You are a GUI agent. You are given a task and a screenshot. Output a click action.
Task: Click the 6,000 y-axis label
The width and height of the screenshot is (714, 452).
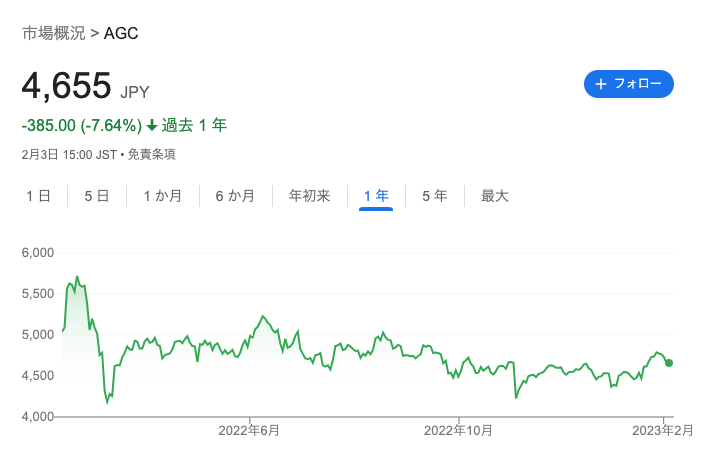(x=38, y=253)
